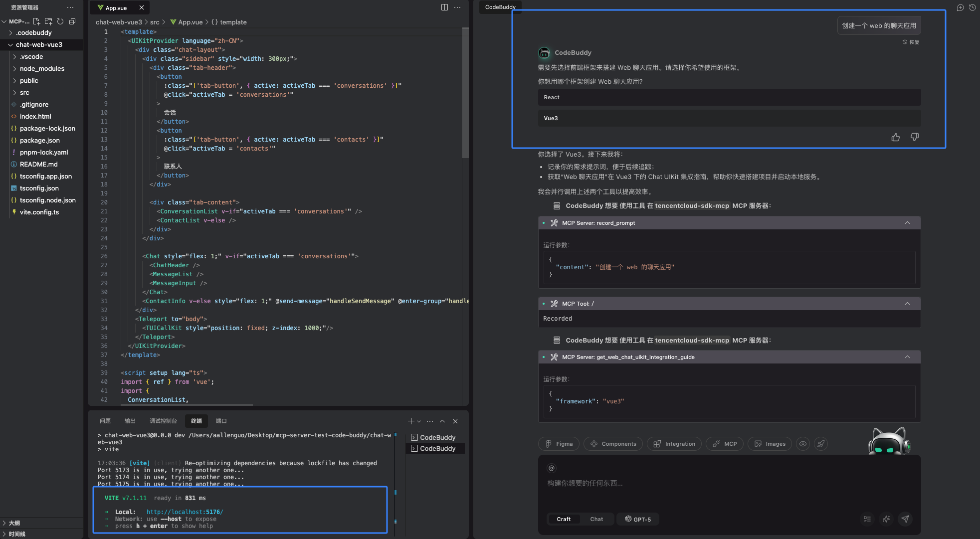Switch to the 输出 panel tab

click(x=130, y=421)
